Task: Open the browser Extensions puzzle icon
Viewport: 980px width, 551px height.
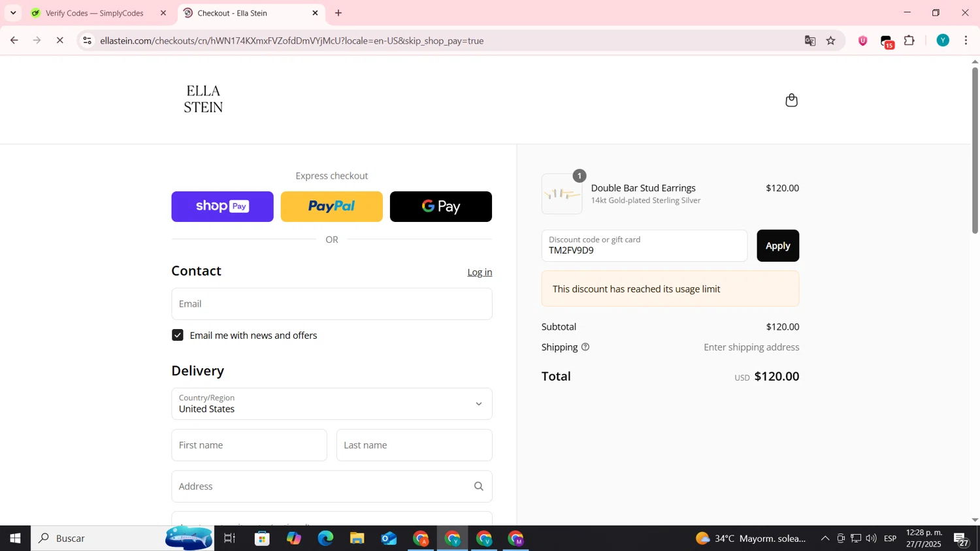Action: tap(909, 40)
